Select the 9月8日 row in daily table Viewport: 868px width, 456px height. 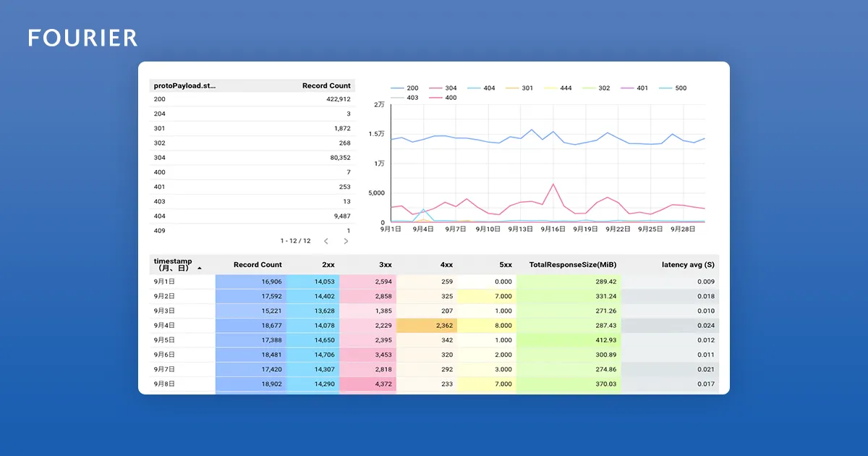434,384
